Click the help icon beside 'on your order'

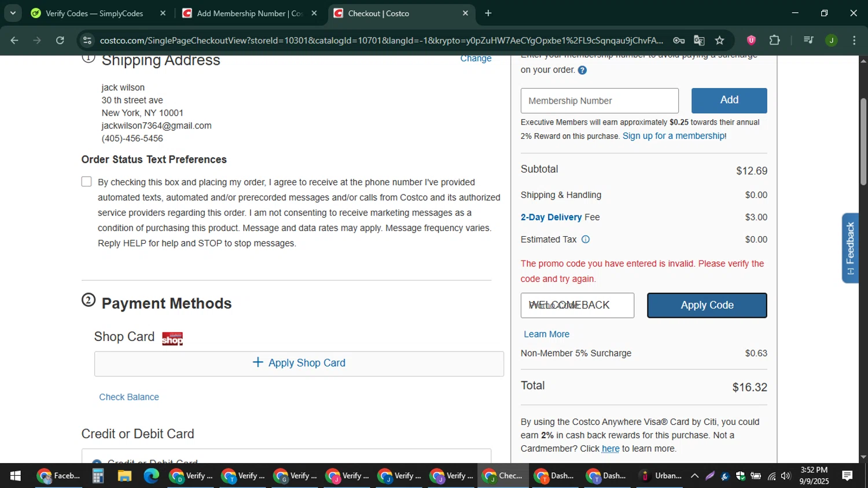582,70
